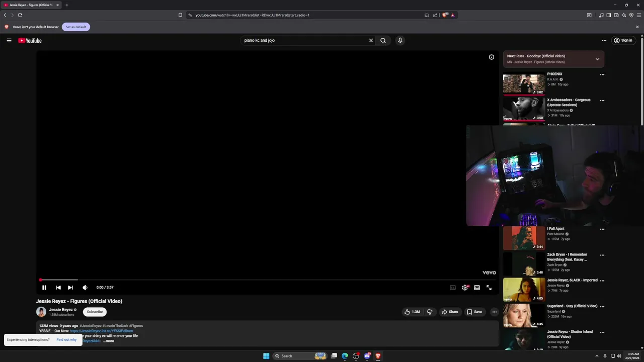Like the video (1.3M)
Screen dimensions: 644x362
tap(412, 312)
